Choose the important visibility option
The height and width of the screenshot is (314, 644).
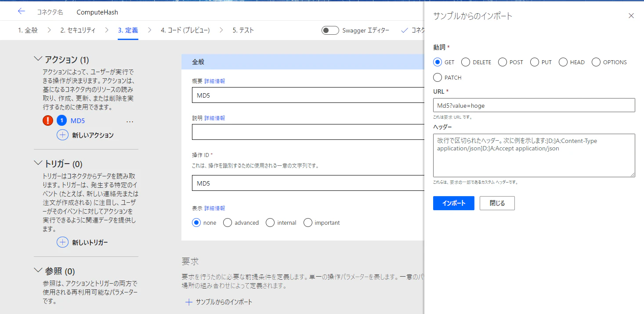[308, 223]
